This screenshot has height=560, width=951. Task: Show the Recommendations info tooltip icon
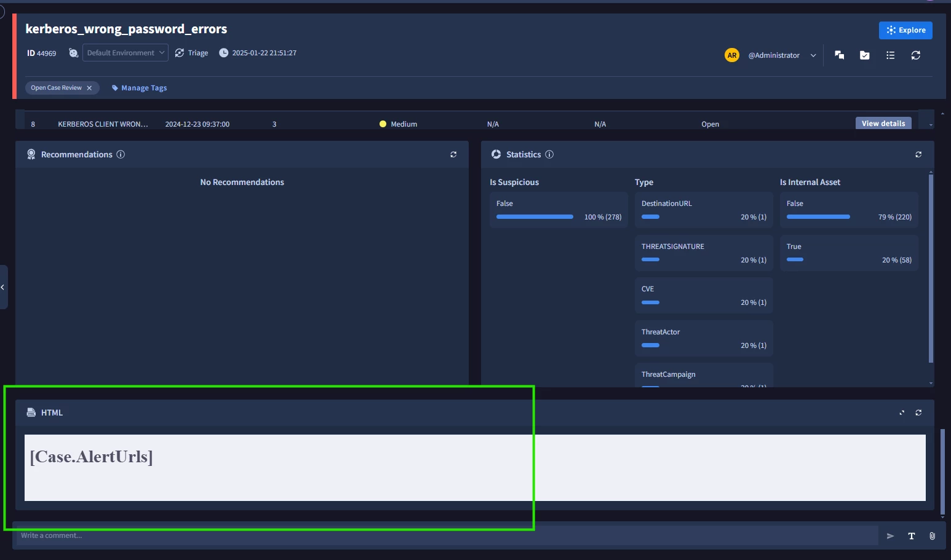[x=121, y=154]
